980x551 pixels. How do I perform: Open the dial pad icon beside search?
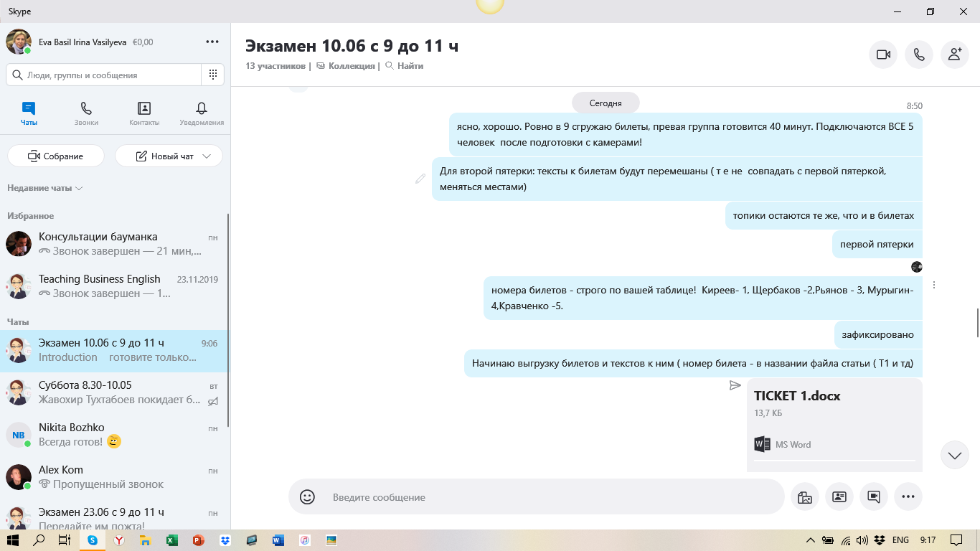pos(213,75)
